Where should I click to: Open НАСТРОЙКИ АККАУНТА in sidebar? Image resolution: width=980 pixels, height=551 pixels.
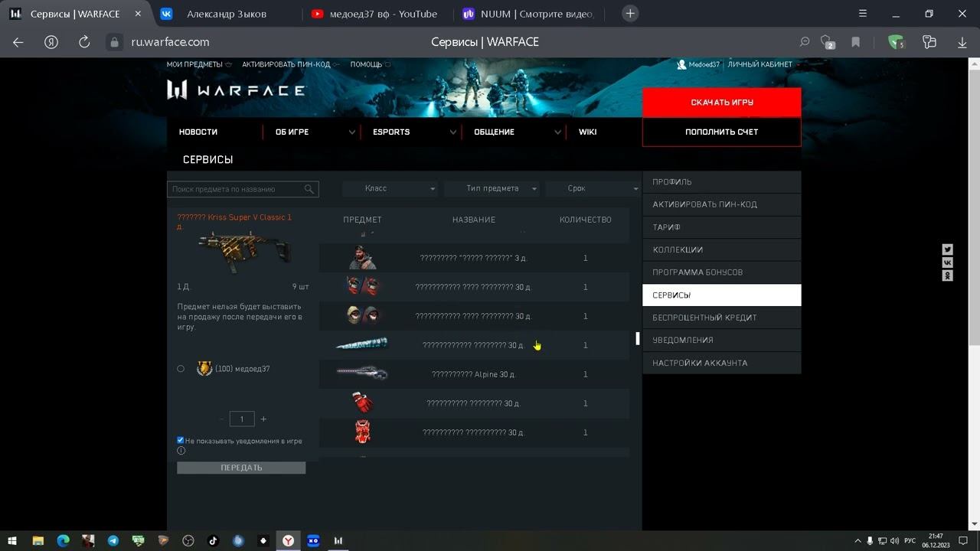721,363
